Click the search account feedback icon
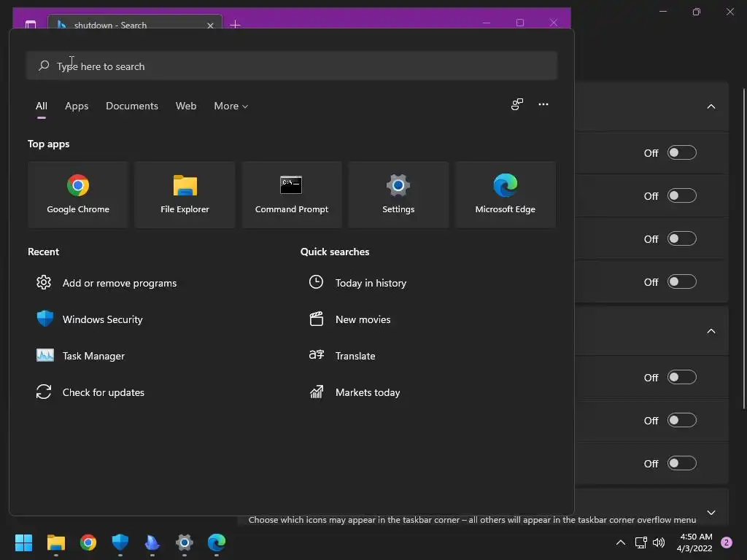Image resolution: width=747 pixels, height=560 pixels. coord(517,104)
